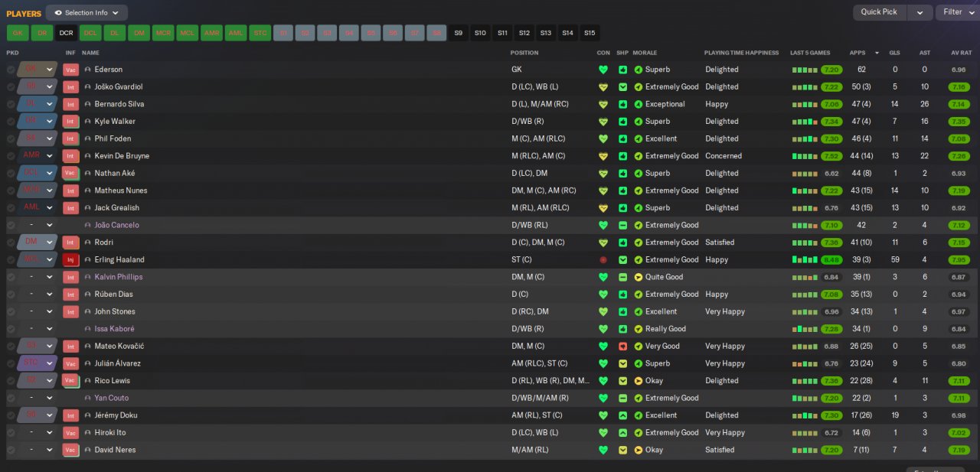Select the STC position slot
The height and width of the screenshot is (472, 980).
click(x=260, y=33)
